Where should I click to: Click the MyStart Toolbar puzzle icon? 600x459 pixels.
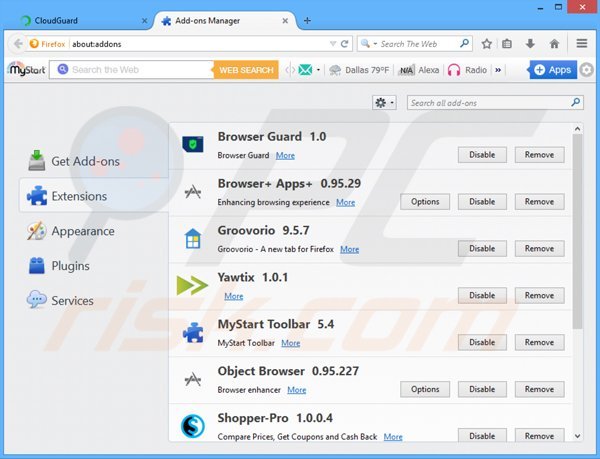(193, 332)
